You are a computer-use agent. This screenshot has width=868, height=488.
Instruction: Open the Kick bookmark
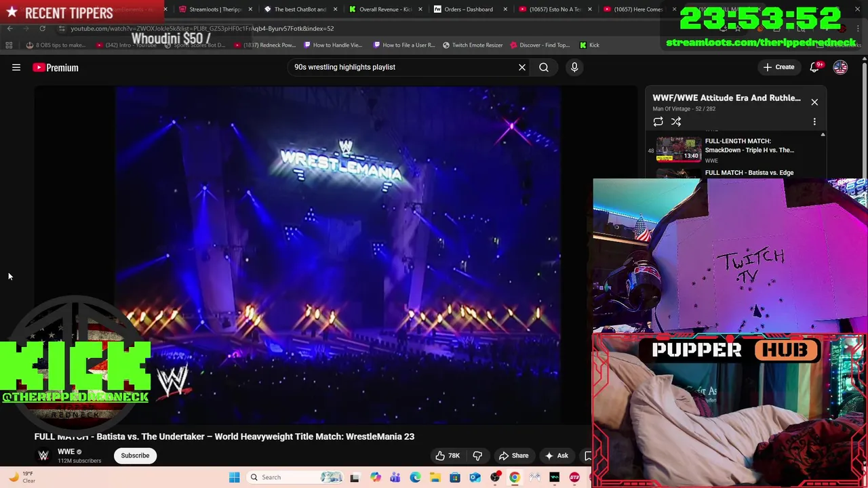(x=589, y=45)
